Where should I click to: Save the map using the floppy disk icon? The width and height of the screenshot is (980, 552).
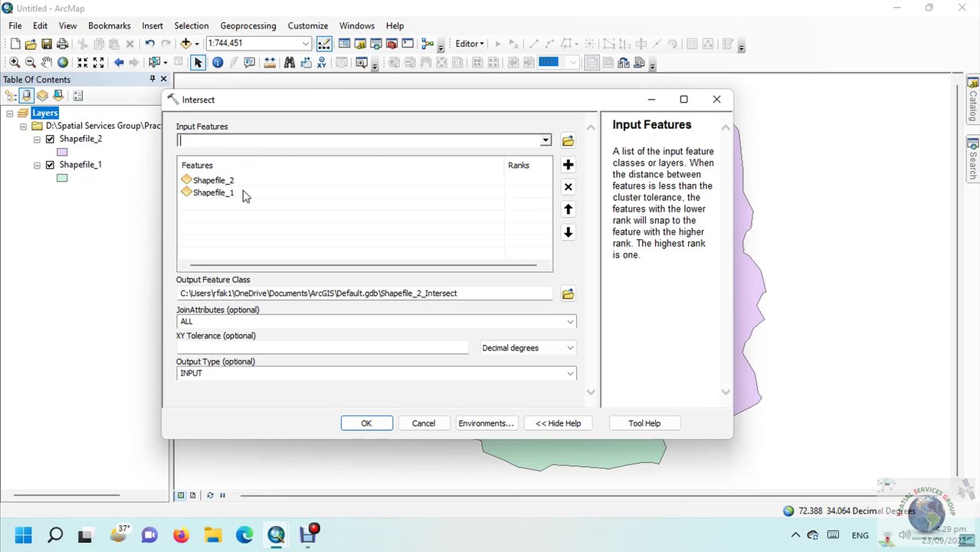(x=47, y=44)
